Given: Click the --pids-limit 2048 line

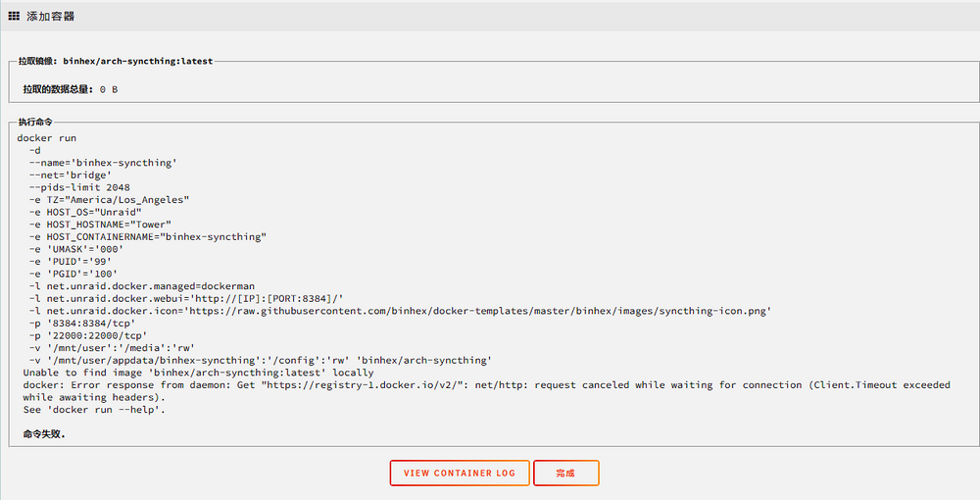Looking at the screenshot, I should (x=79, y=187).
